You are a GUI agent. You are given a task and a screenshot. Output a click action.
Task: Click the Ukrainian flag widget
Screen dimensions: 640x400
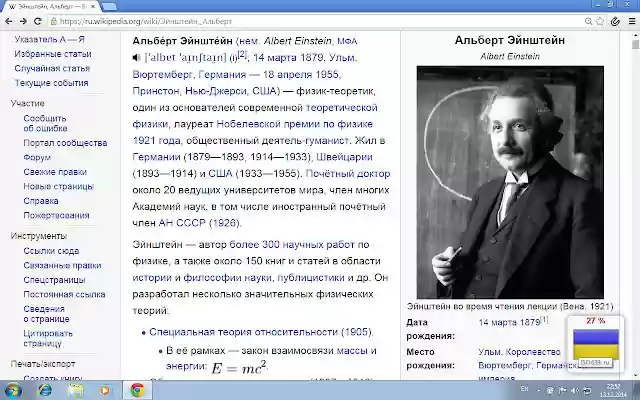596,344
